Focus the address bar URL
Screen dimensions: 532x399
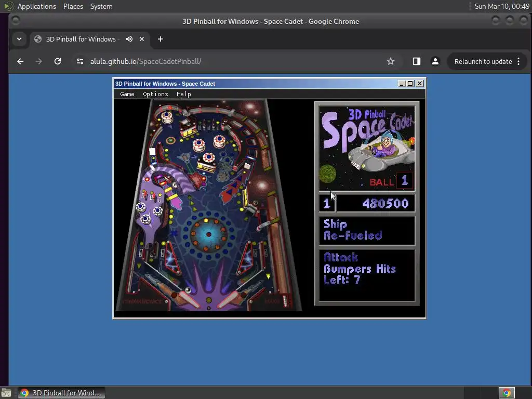coord(145,61)
